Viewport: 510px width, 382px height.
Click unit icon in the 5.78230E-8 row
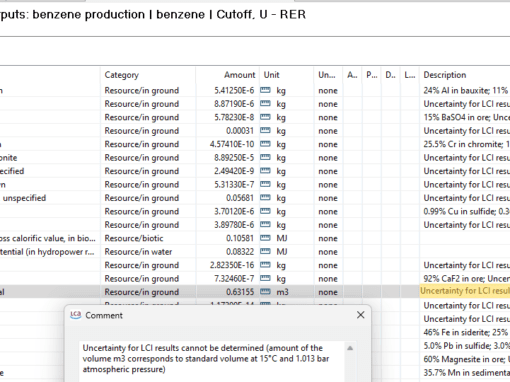coord(265,117)
